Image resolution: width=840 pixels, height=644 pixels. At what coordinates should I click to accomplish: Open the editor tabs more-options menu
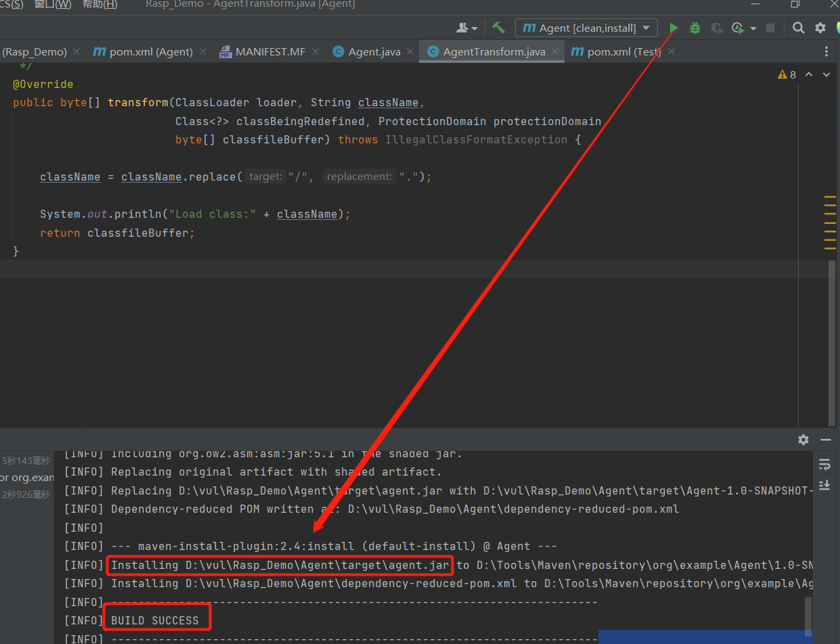click(x=826, y=51)
